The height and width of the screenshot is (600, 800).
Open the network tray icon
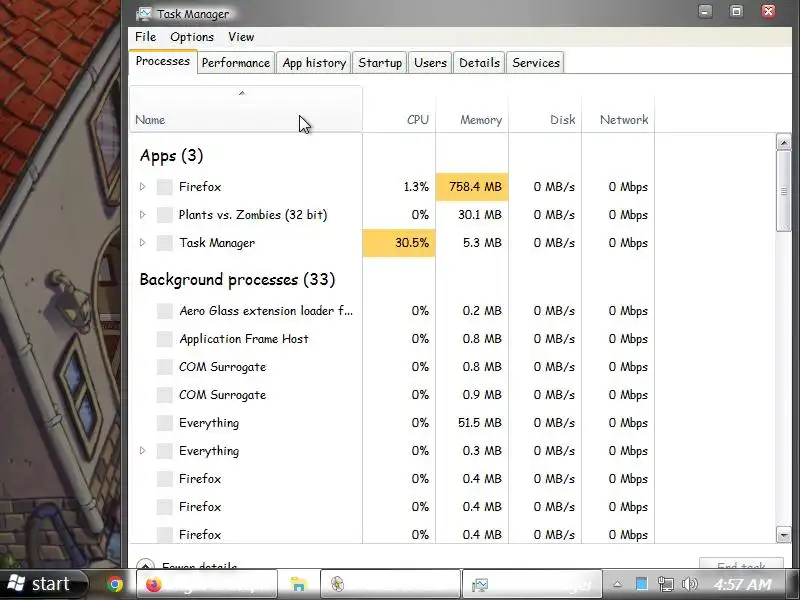[x=665, y=584]
